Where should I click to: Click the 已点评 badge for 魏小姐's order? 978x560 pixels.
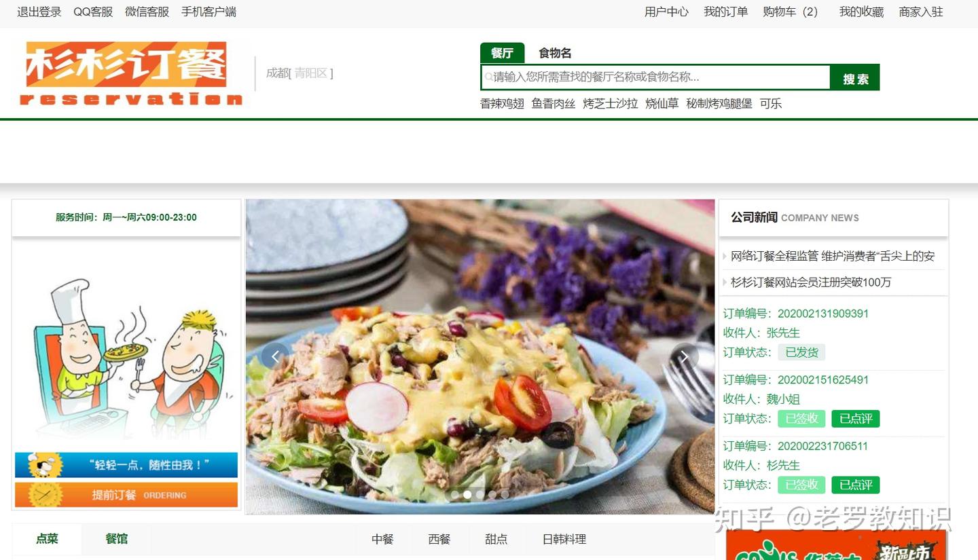click(855, 419)
